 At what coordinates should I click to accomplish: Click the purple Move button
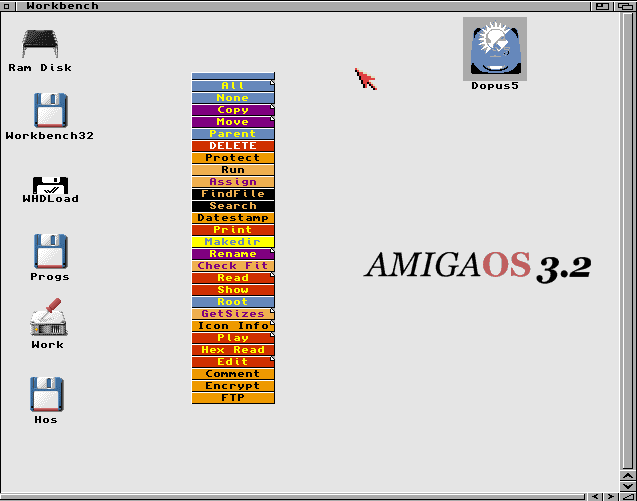pos(233,121)
